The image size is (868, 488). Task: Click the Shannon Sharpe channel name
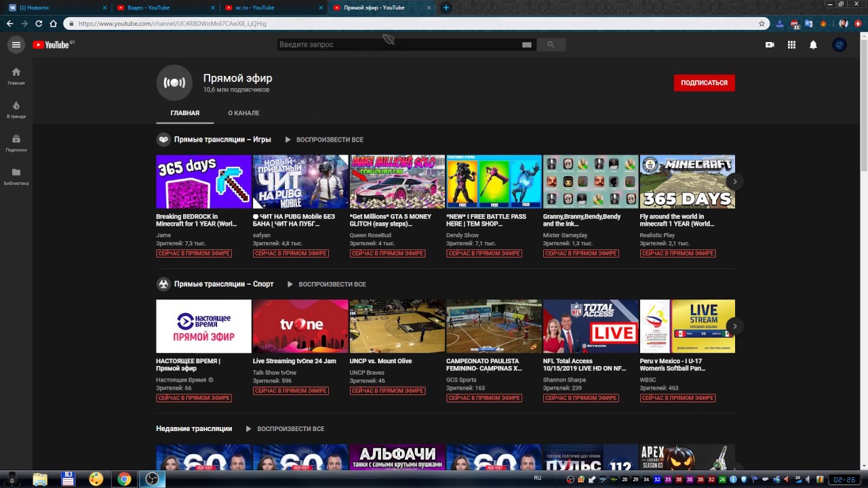click(x=564, y=380)
